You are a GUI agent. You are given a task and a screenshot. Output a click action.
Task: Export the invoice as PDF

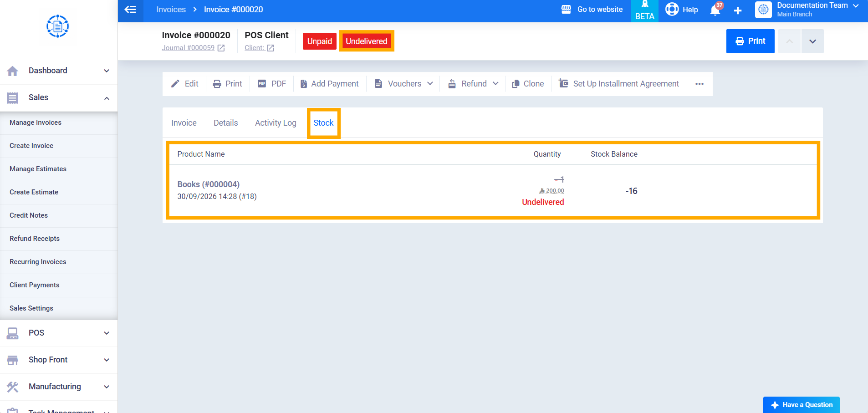(x=272, y=84)
